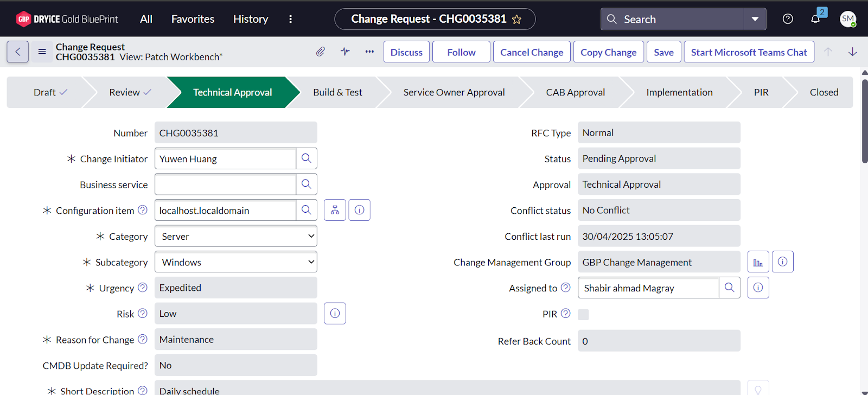
Task: Toggle the PIR checkbox
Action: 583,315
